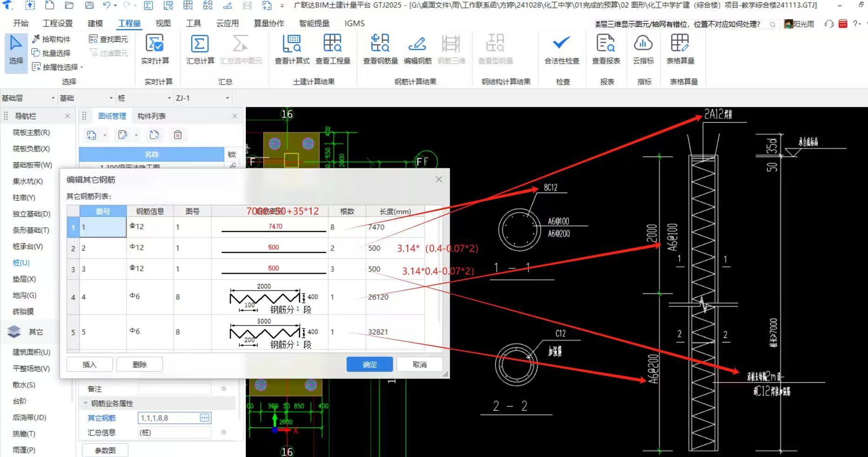Viewport: 868px width, 457px height.
Task: Click 取消 in 编辑其它钢筋 dialog
Action: tap(420, 364)
